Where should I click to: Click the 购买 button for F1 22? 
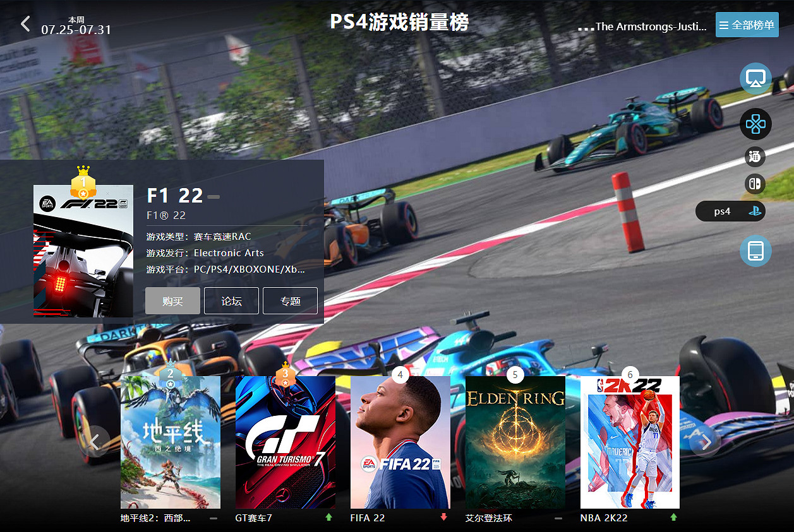click(x=172, y=300)
